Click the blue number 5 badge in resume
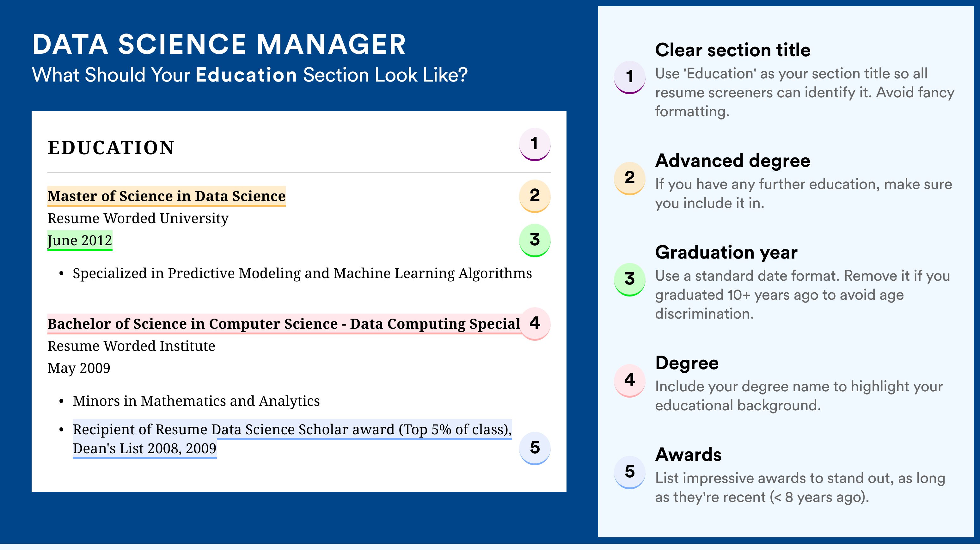 point(535,448)
